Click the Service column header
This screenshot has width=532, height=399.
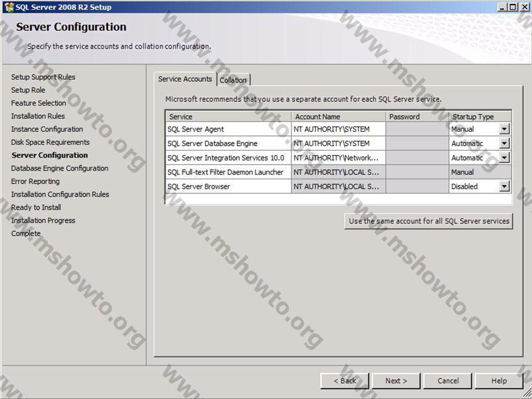(228, 116)
